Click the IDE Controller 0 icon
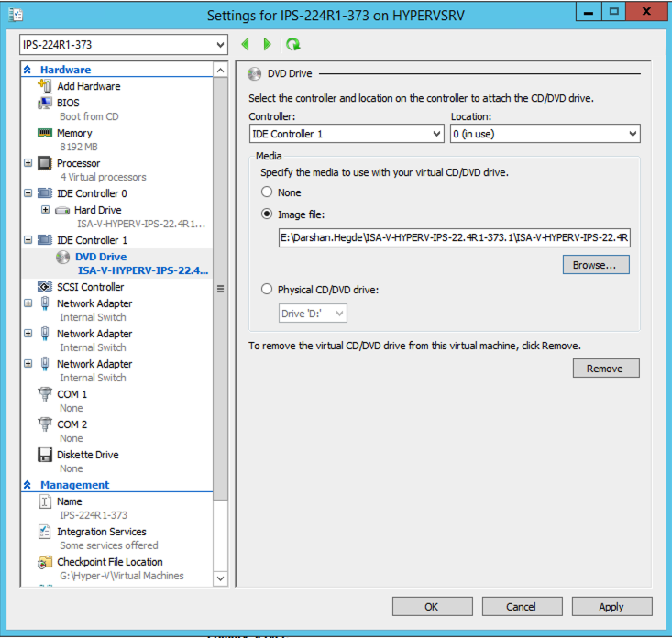 tap(45, 193)
